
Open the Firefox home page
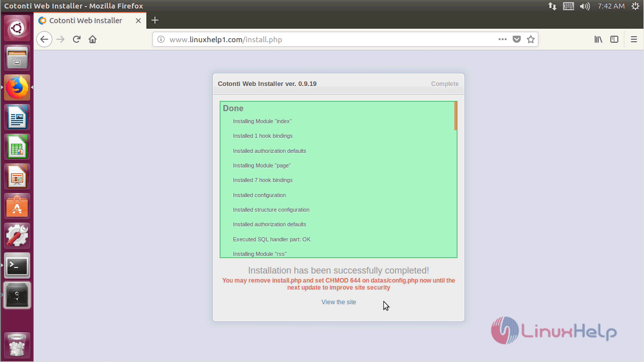tap(93, 39)
